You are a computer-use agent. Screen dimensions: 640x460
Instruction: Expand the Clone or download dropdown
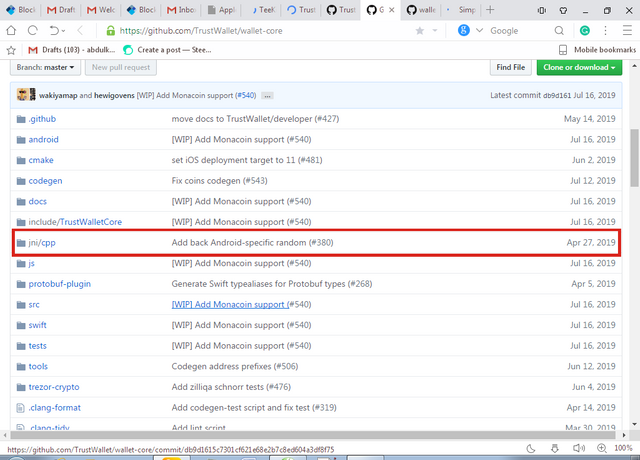point(579,67)
